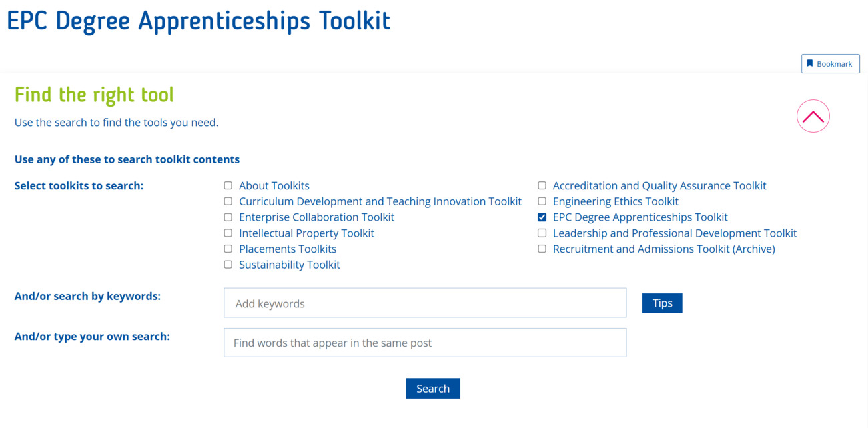Check the Enterprise Collaboration Toolkit box
The width and height of the screenshot is (868, 428).
228,217
